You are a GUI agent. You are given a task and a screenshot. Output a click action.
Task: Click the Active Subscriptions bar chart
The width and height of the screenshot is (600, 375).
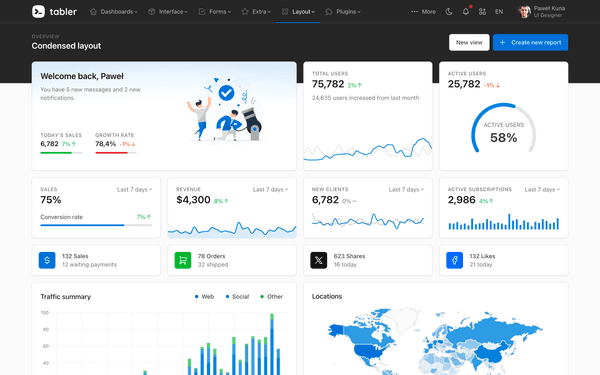(504, 222)
